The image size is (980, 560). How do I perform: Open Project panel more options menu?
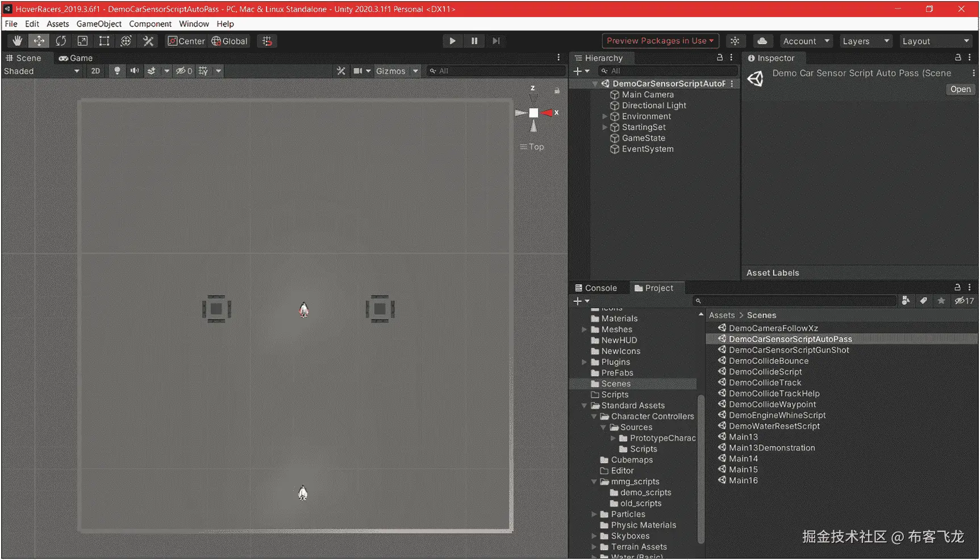(x=970, y=288)
